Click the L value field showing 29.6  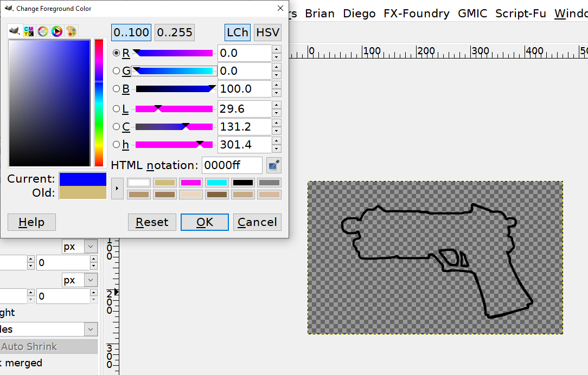click(244, 108)
